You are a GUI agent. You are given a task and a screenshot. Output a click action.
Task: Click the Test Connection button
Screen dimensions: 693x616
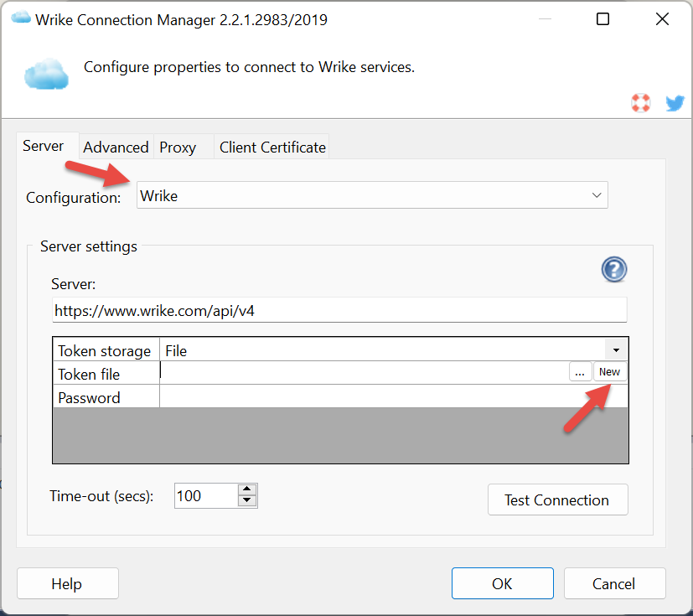(557, 500)
